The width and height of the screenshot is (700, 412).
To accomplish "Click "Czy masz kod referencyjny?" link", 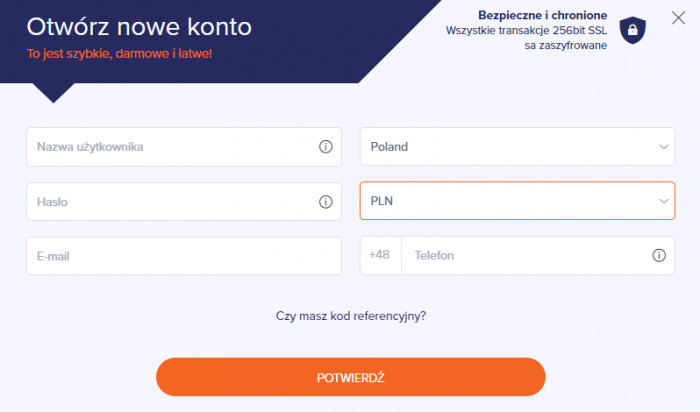I will [351, 316].
